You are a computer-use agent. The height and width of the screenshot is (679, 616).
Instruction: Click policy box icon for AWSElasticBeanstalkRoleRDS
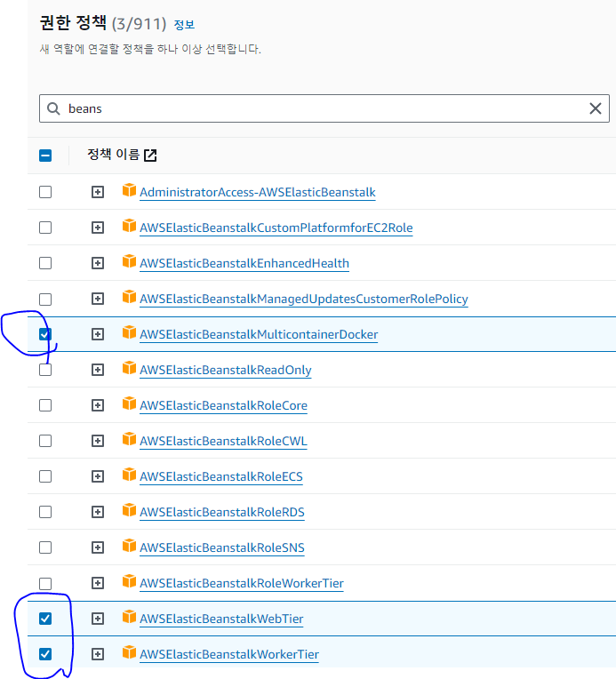pyautogui.click(x=129, y=509)
